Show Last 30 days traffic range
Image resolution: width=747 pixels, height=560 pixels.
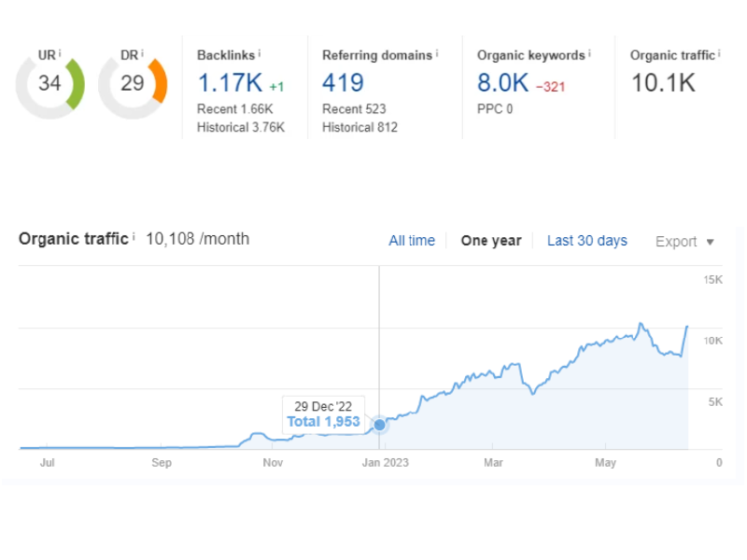[x=586, y=241]
